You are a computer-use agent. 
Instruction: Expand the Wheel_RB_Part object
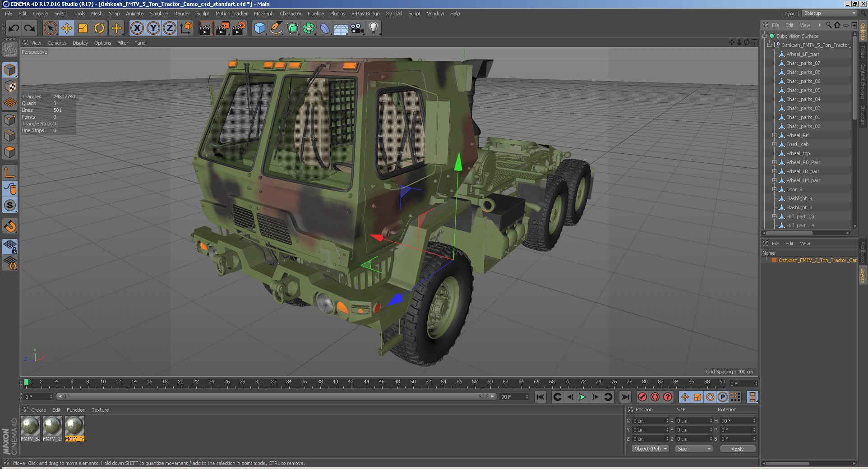775,162
